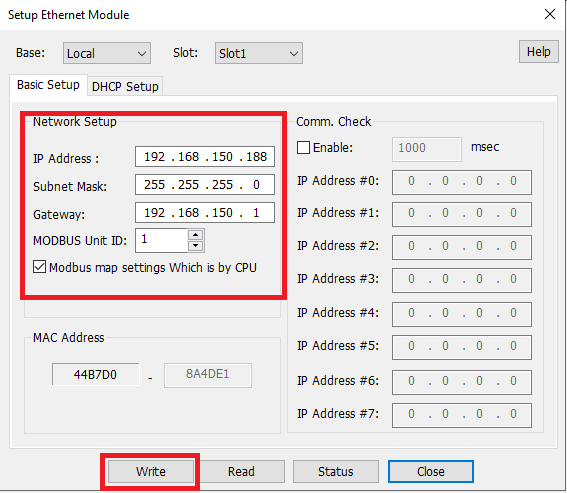Click the Comm. Check msec interval field
567x493 pixels.
coord(427,149)
